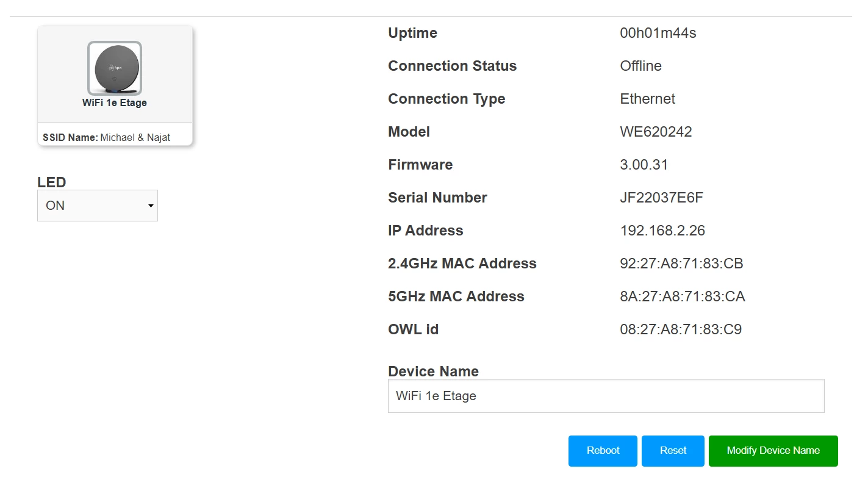Click the OWL id value 08:27:A8:71:83:C9
Image resolution: width=868 pixels, height=477 pixels.
click(681, 330)
